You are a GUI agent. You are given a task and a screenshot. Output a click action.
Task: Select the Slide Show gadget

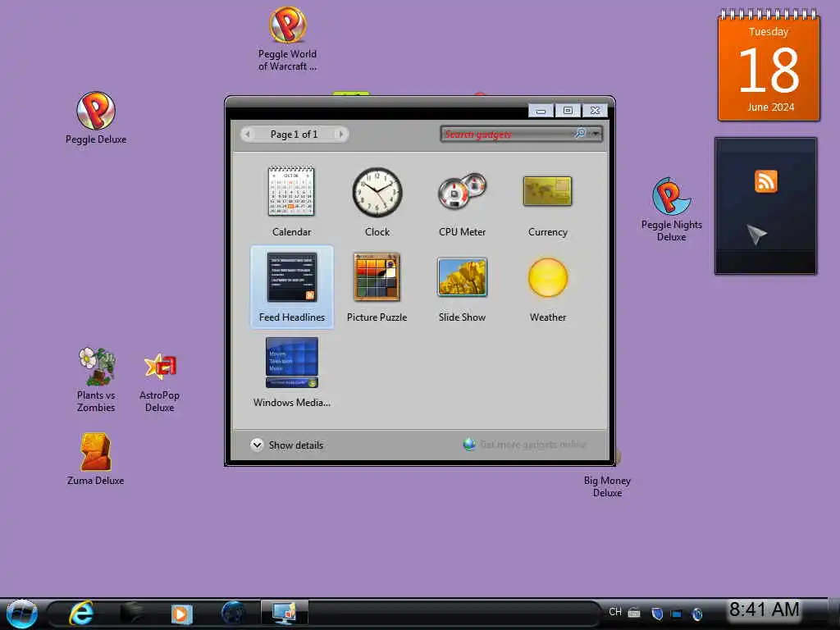pos(462,287)
